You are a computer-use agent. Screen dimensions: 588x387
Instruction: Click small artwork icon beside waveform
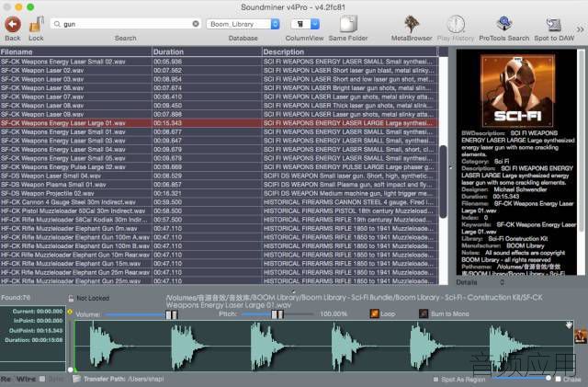point(581,336)
